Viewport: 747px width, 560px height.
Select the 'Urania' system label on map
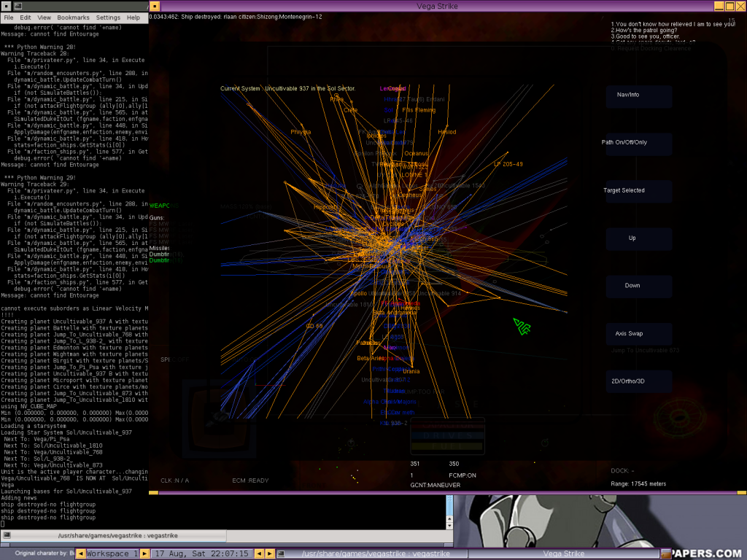[x=411, y=371]
